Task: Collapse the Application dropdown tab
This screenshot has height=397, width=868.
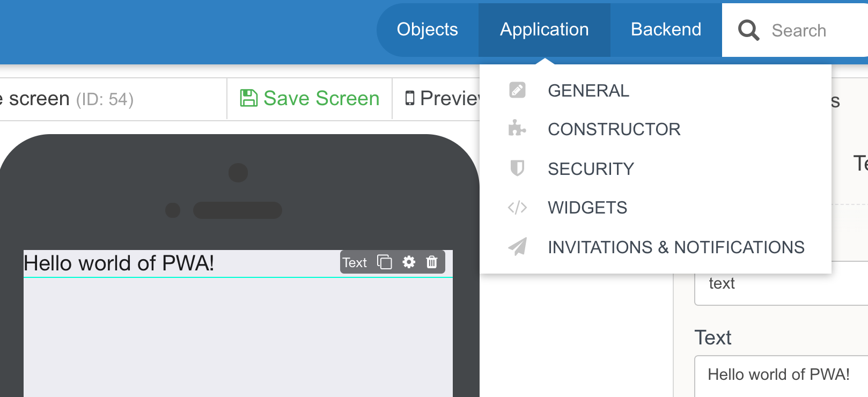Action: [544, 30]
